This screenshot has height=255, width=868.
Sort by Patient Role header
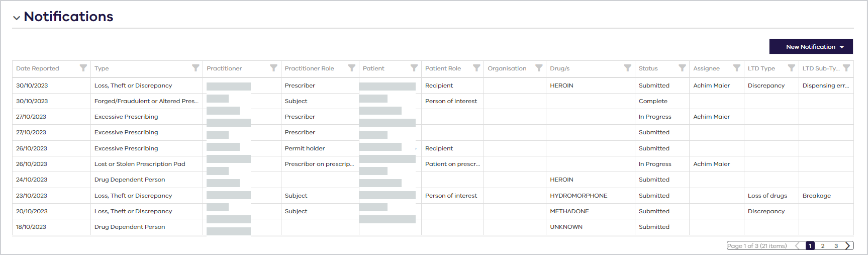[443, 68]
